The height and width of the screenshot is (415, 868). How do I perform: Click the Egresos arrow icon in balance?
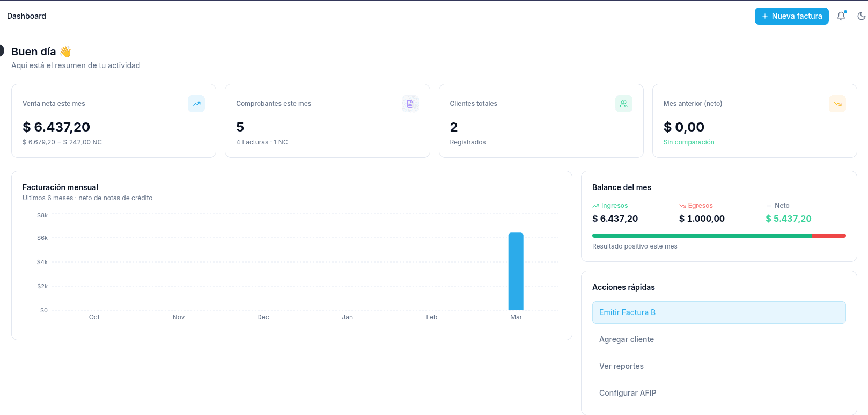[x=682, y=206]
